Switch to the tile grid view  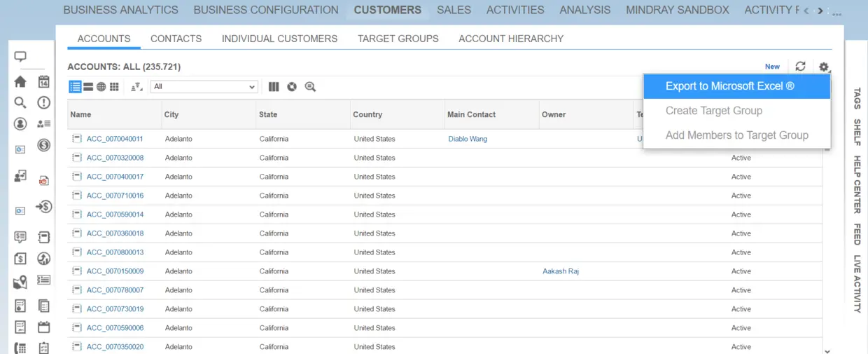[x=114, y=87]
